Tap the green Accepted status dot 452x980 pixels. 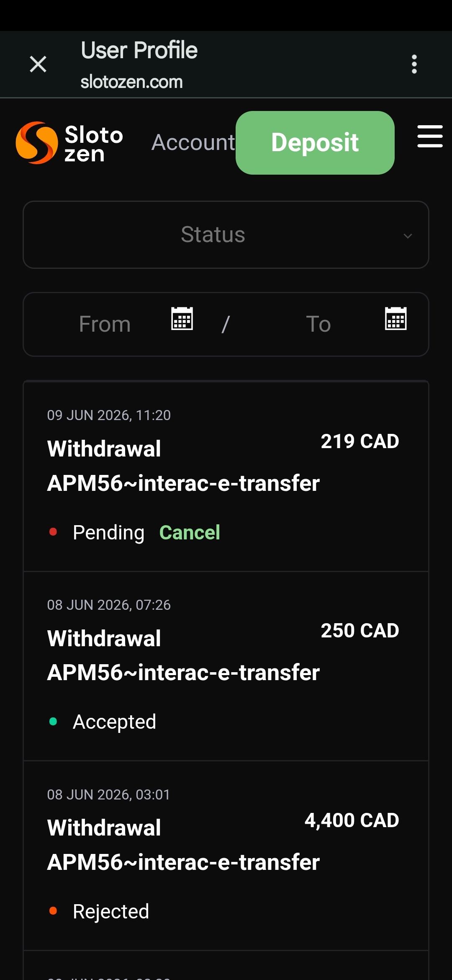coord(53,721)
